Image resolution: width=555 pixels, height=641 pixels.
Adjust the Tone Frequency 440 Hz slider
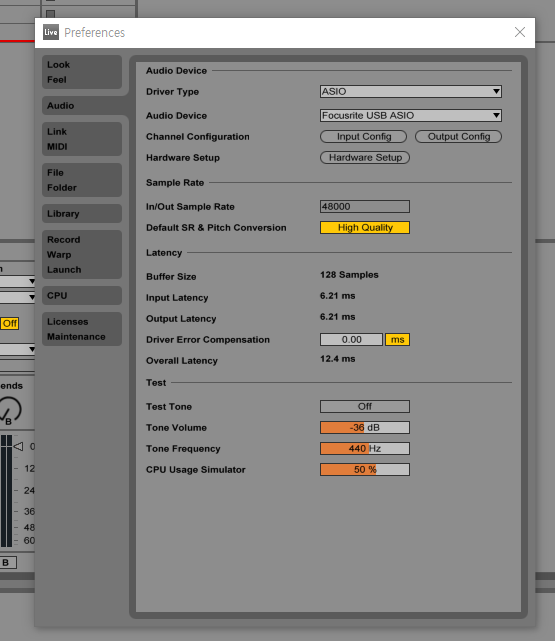365,448
